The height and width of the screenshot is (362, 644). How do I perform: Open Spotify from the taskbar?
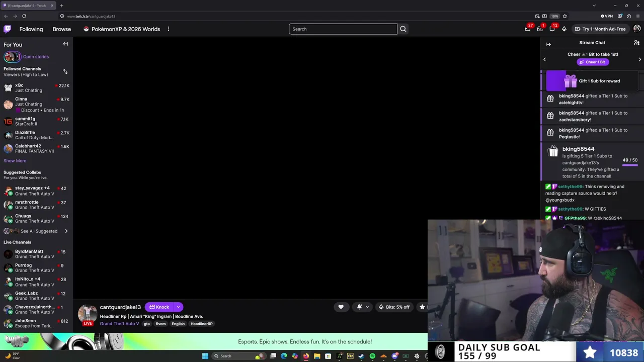372,356
